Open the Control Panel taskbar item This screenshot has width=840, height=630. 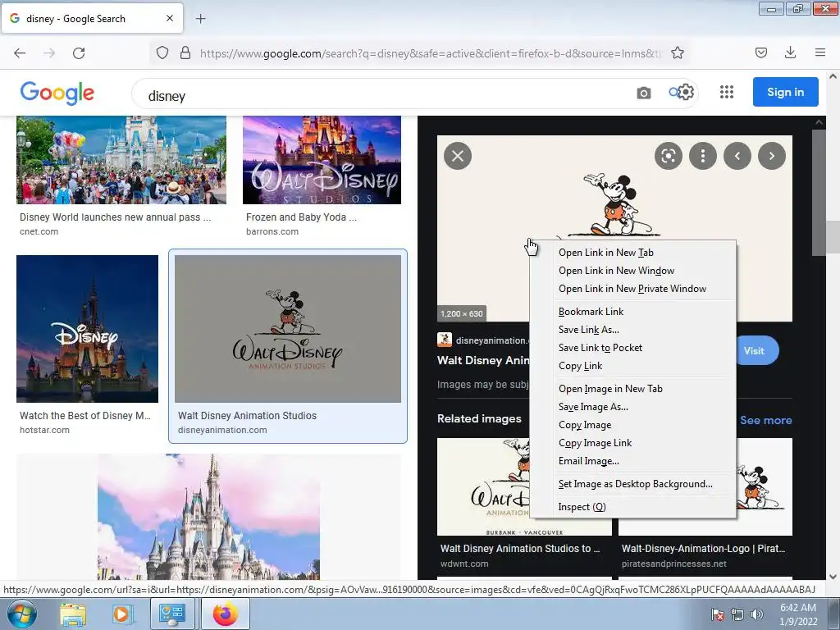[x=171, y=614]
